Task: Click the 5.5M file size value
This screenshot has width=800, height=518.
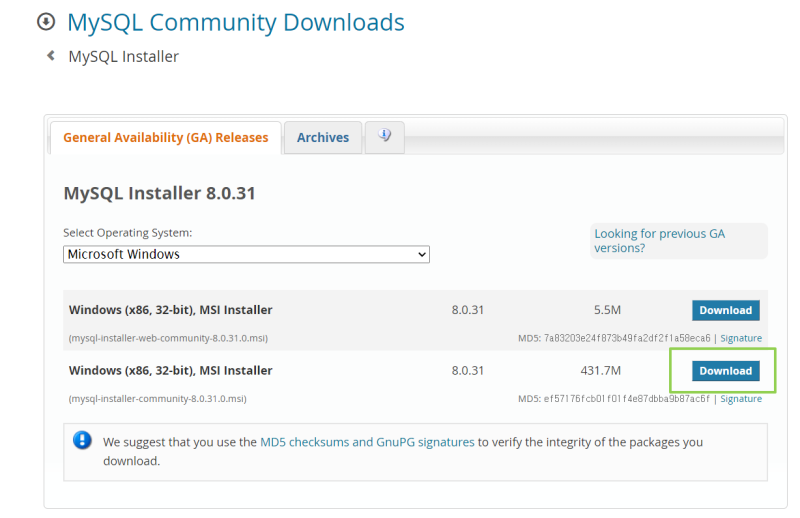Action: 607,310
